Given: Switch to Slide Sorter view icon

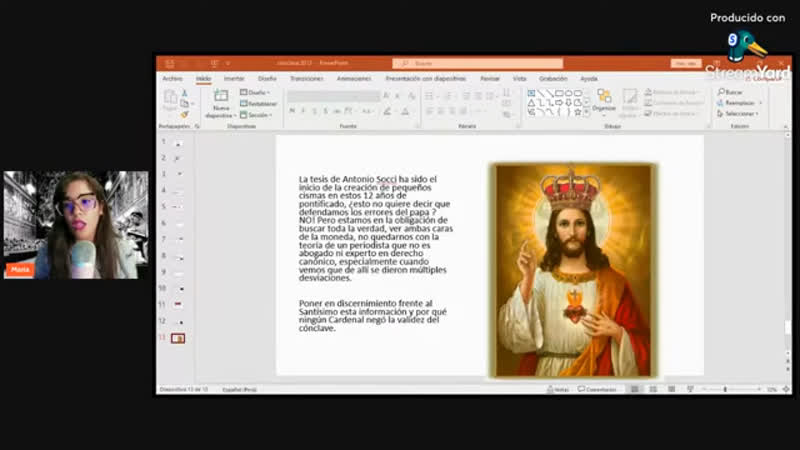Looking at the screenshot, I should (653, 389).
